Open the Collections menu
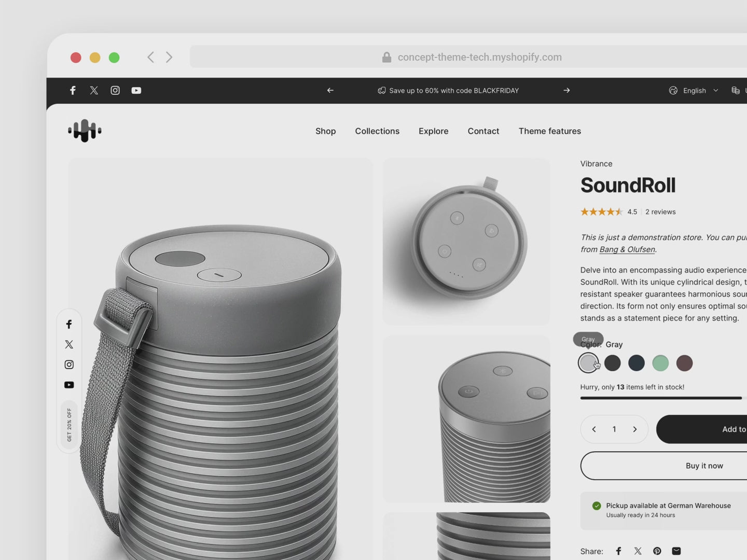The width and height of the screenshot is (747, 560). click(377, 131)
